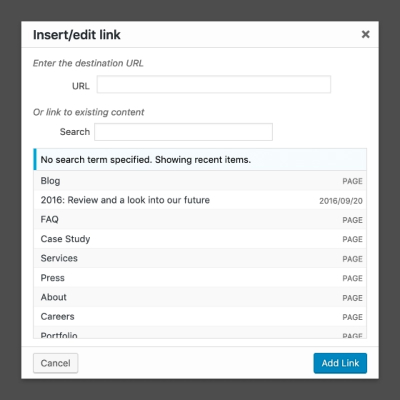The image size is (400, 400).
Task: Click the 2016/09/20 date label
Action: coord(341,201)
